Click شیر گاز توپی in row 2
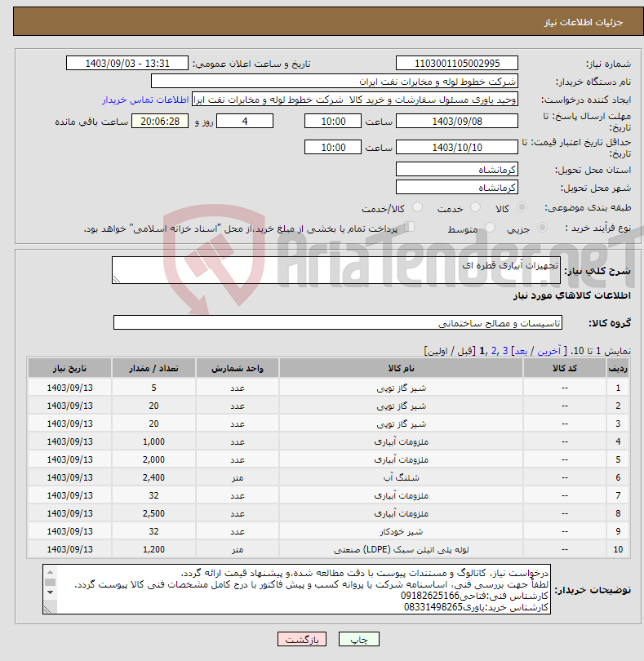Image resolution: width=644 pixels, height=661 pixels. point(401,406)
